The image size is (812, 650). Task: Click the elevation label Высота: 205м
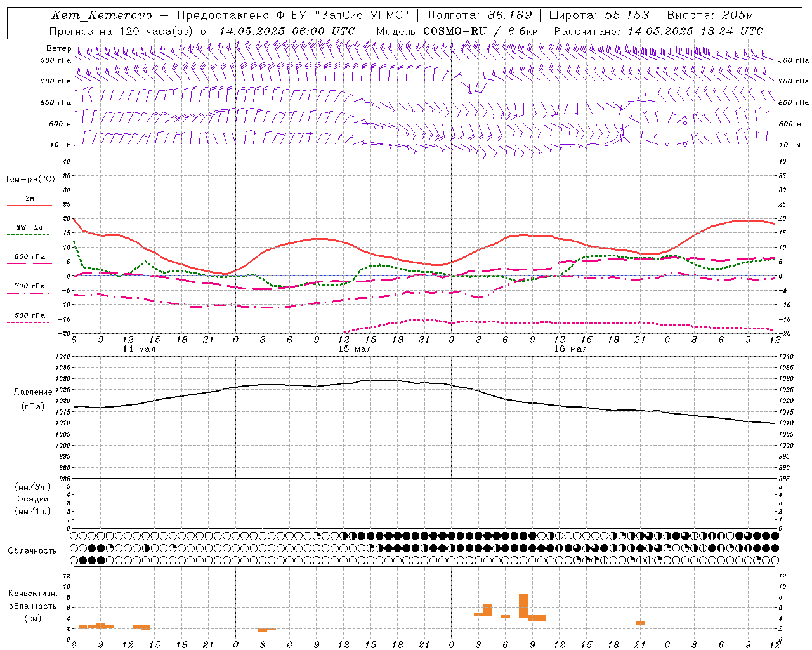pyautogui.click(x=710, y=15)
